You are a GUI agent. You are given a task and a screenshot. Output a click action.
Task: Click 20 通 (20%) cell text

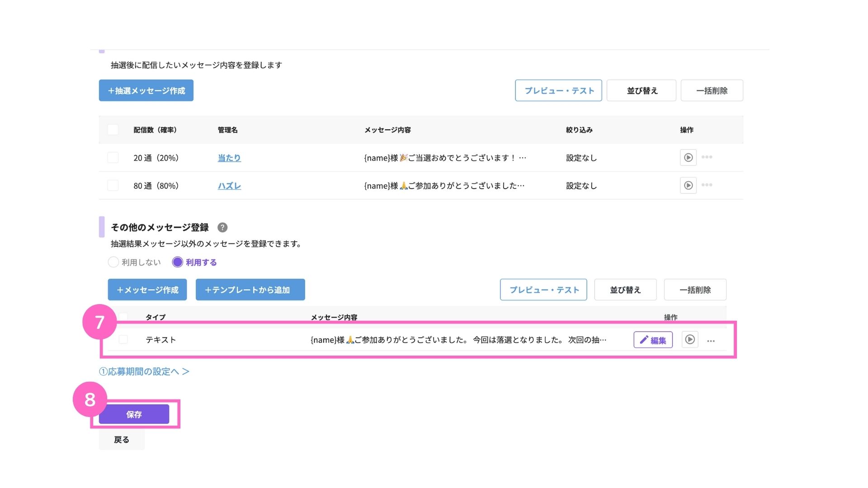pyautogui.click(x=156, y=158)
